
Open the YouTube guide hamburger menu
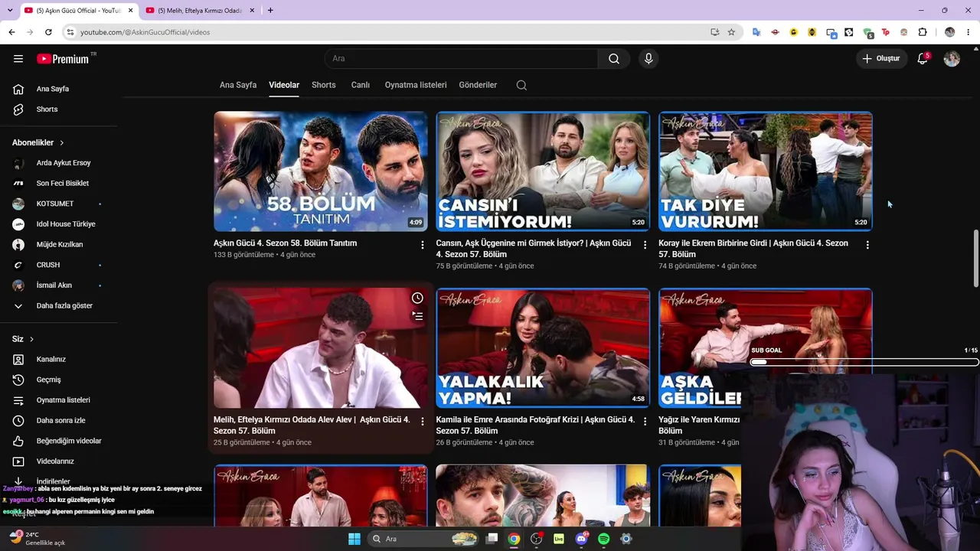(18, 59)
